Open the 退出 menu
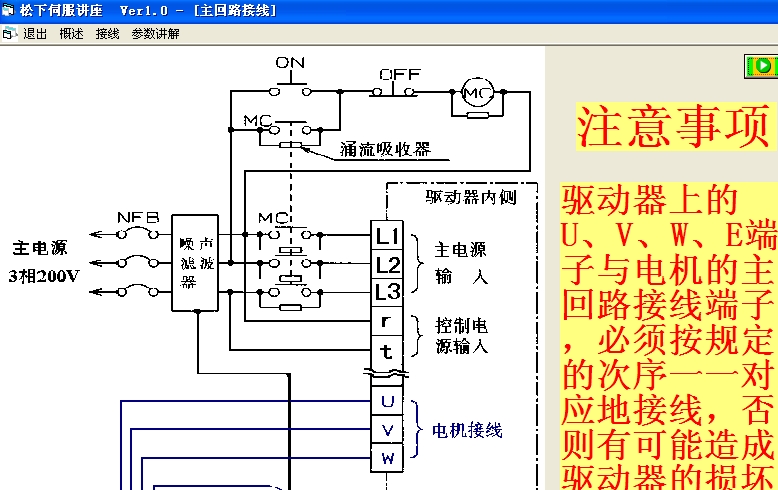Screen dimensions: 778x490 [x=35, y=33]
